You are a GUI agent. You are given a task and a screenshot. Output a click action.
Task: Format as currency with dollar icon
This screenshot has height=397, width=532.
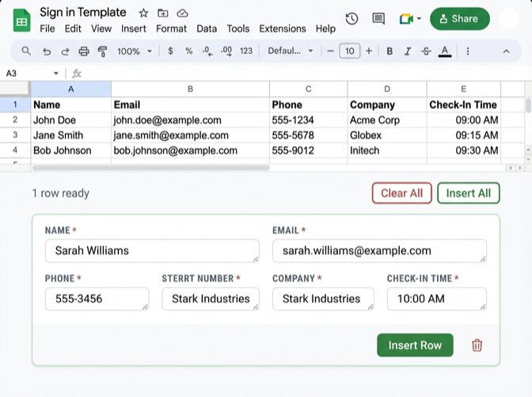(171, 52)
